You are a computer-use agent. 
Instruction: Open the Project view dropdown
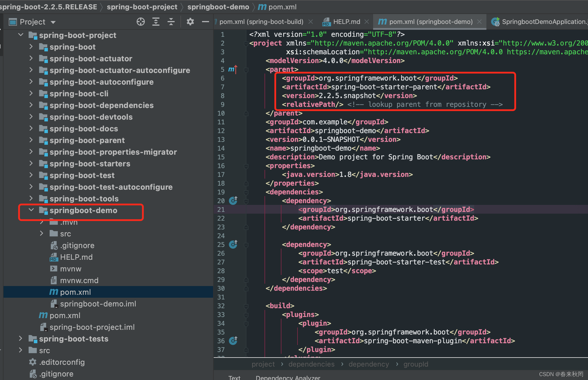point(53,22)
